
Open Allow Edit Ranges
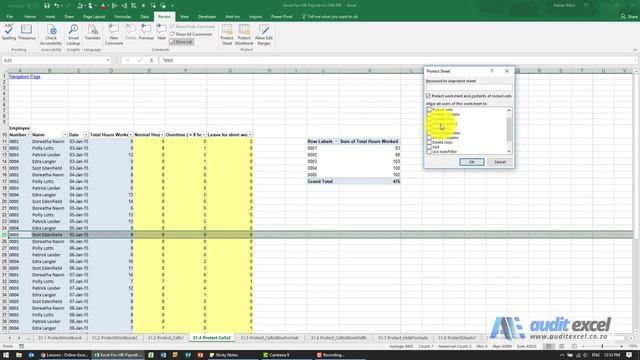click(x=264, y=35)
